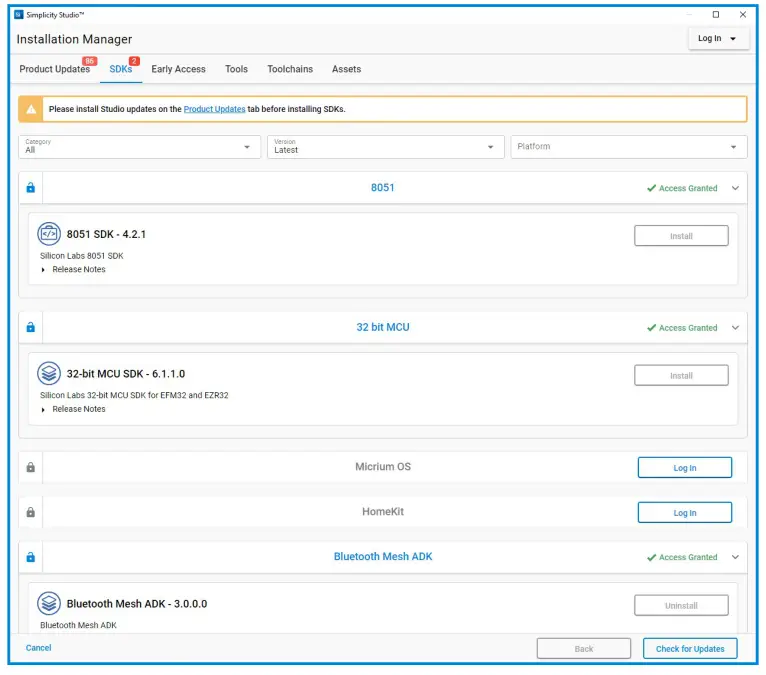Click the HomeKit section title
This screenshot has width=766, height=675.
click(383, 512)
